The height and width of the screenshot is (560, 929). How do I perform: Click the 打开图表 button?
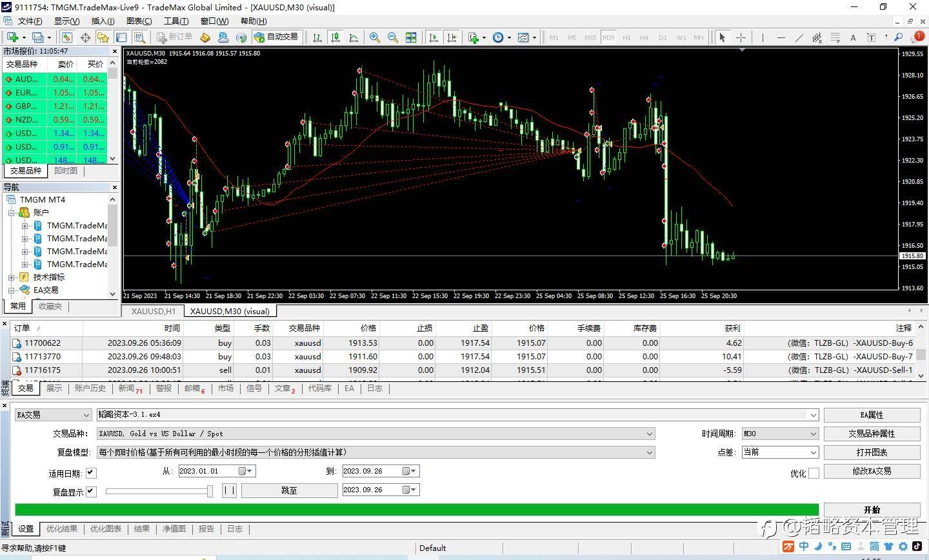(x=872, y=452)
